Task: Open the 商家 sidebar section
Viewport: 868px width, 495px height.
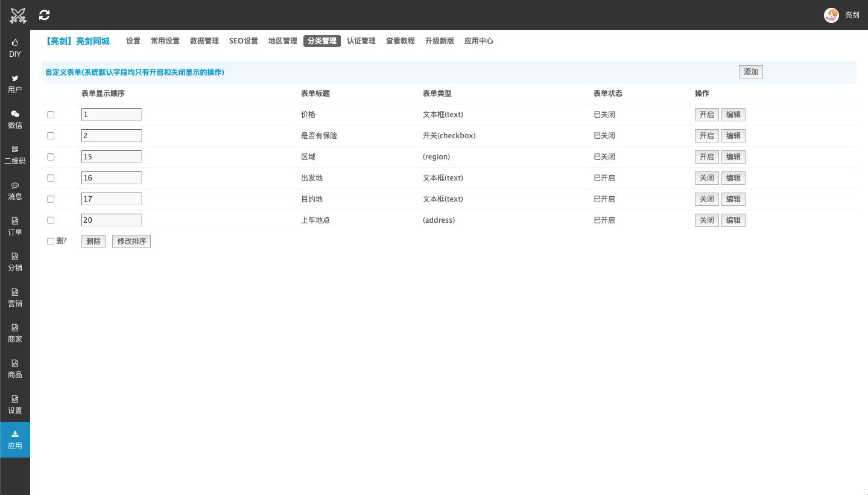Action: (x=15, y=333)
